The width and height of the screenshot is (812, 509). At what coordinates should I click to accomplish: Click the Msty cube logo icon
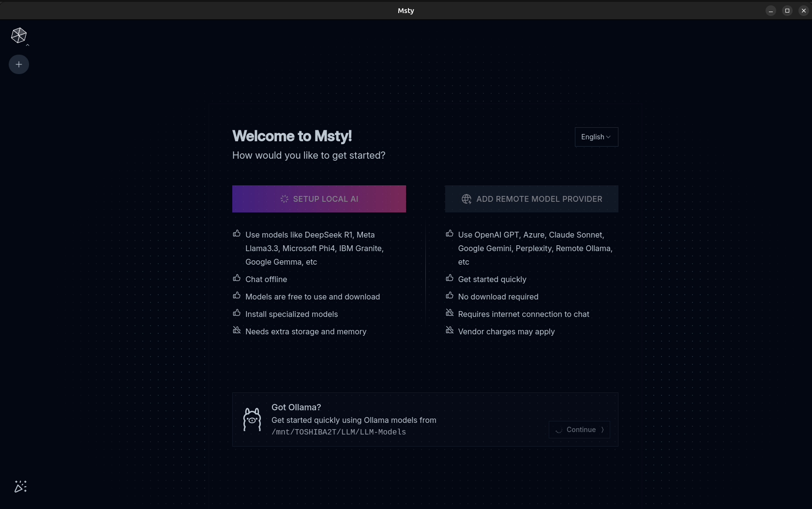click(x=19, y=35)
